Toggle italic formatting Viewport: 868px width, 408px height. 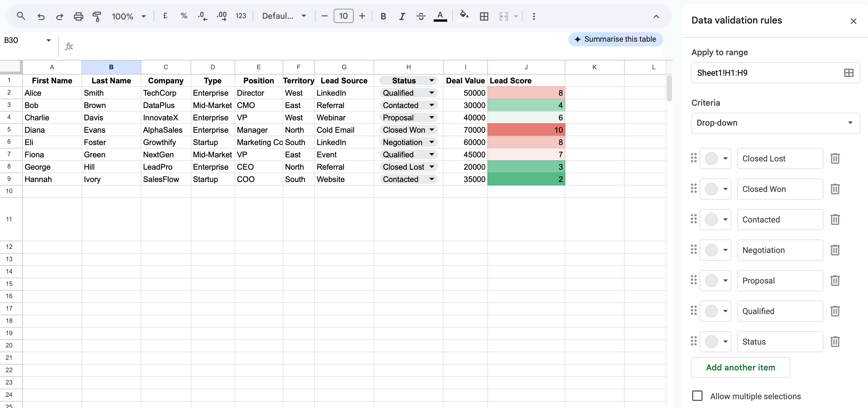point(402,16)
